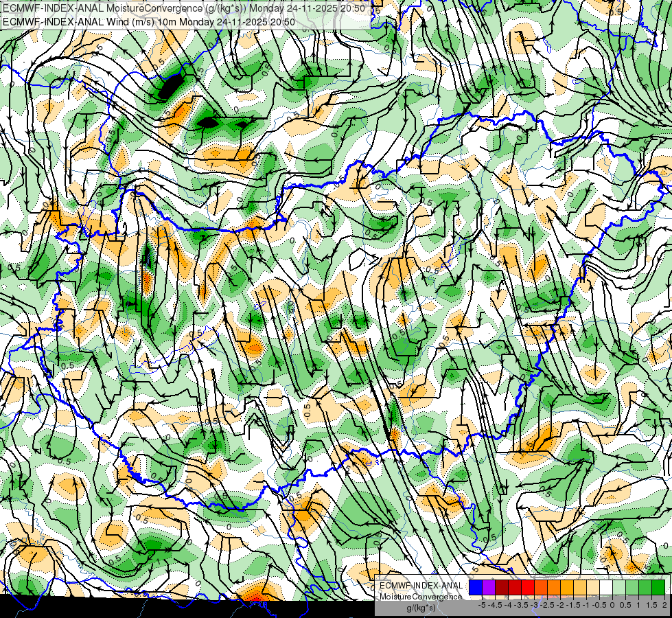Select the green swatch between 1 and 1.5
672x618 pixels.
(x=645, y=588)
